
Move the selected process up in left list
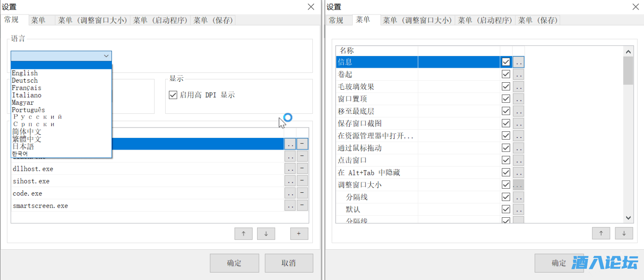[x=243, y=233]
